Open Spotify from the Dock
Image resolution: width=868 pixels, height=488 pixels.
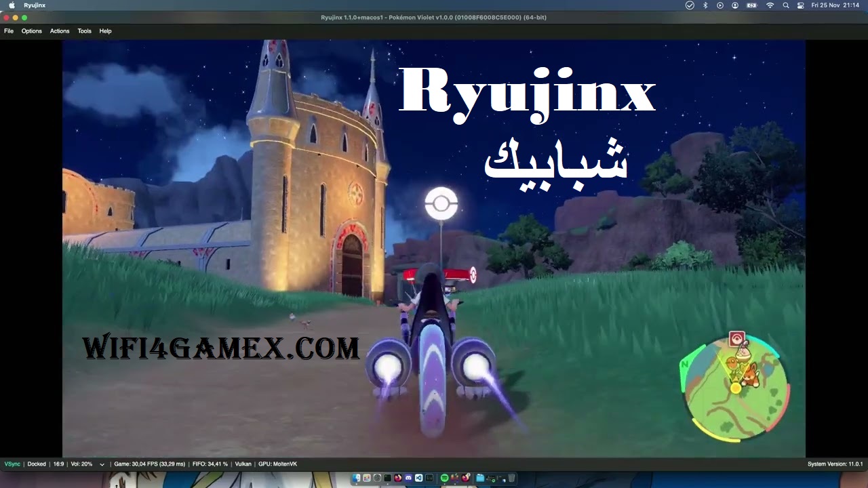click(x=445, y=478)
